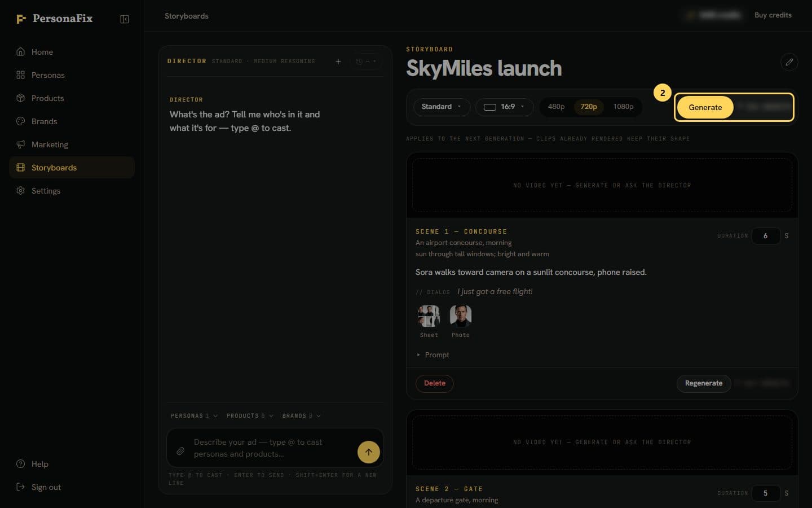Click Sign out

[72, 487]
